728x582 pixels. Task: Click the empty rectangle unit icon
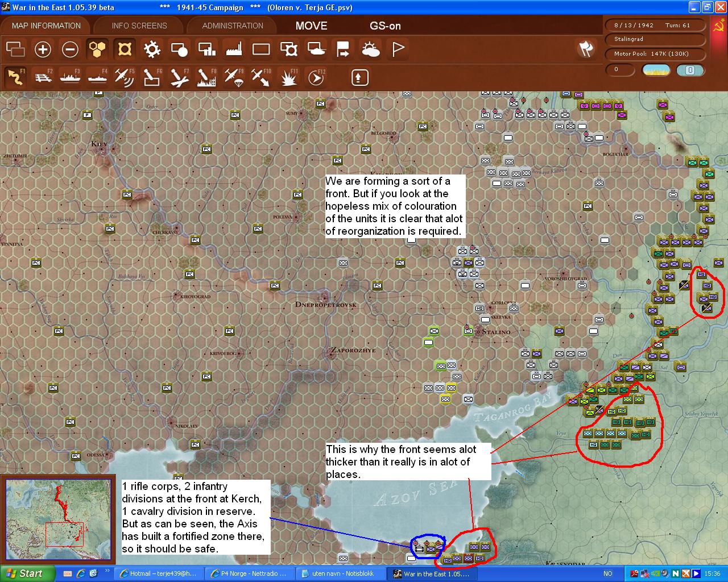[261, 49]
